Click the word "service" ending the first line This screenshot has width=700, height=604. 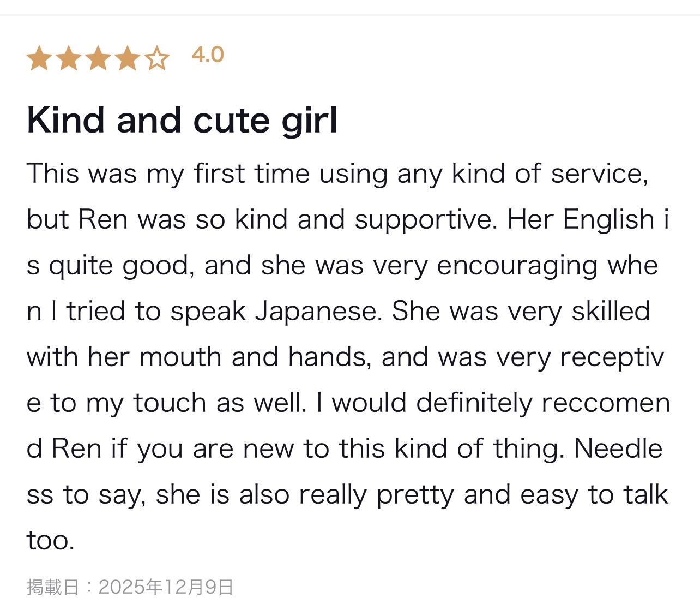599,174
